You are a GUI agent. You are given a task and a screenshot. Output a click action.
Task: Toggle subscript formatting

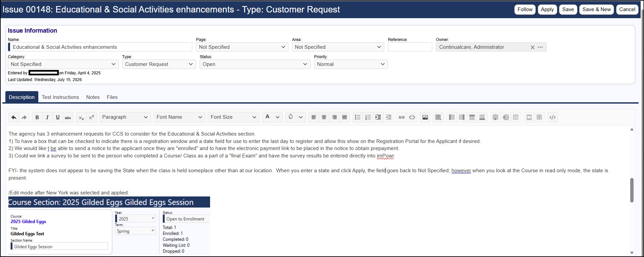click(81, 117)
